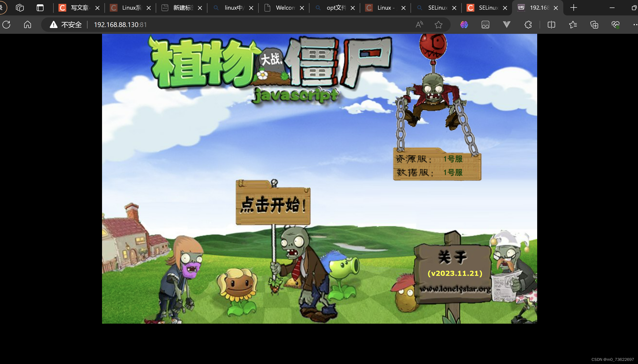Open the V-shaped extension icon
The height and width of the screenshot is (364, 638).
(507, 24)
